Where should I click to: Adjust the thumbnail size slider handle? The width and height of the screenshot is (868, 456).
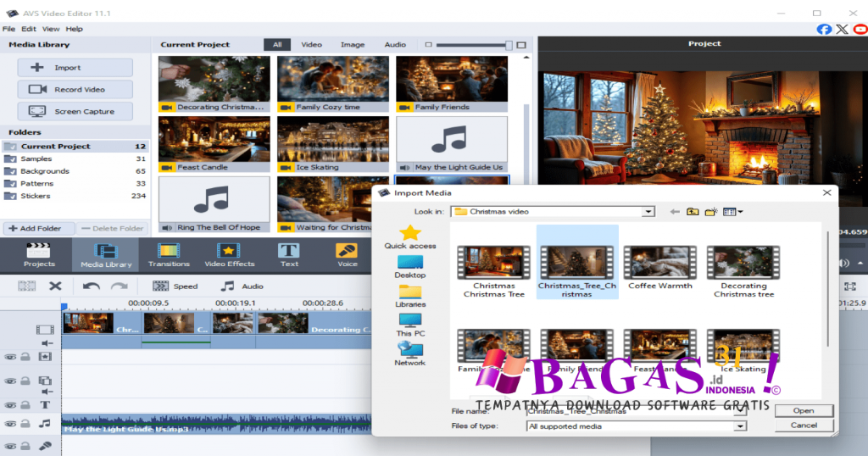(x=509, y=45)
